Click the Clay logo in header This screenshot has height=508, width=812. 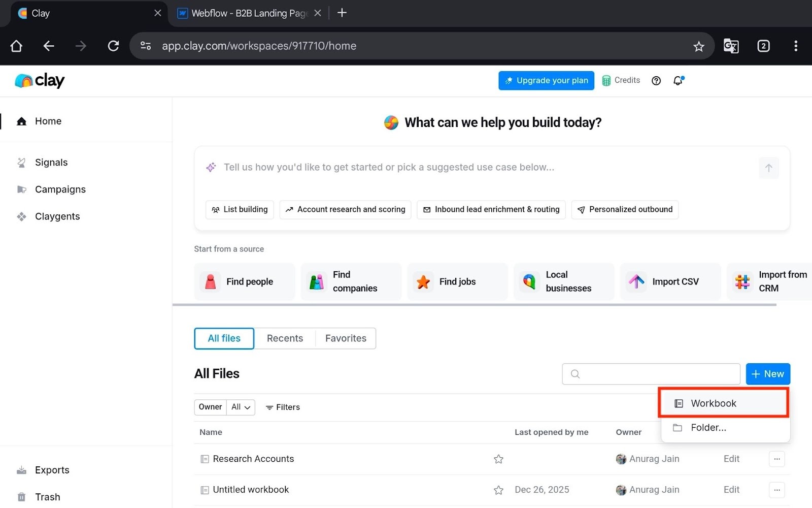coord(40,80)
